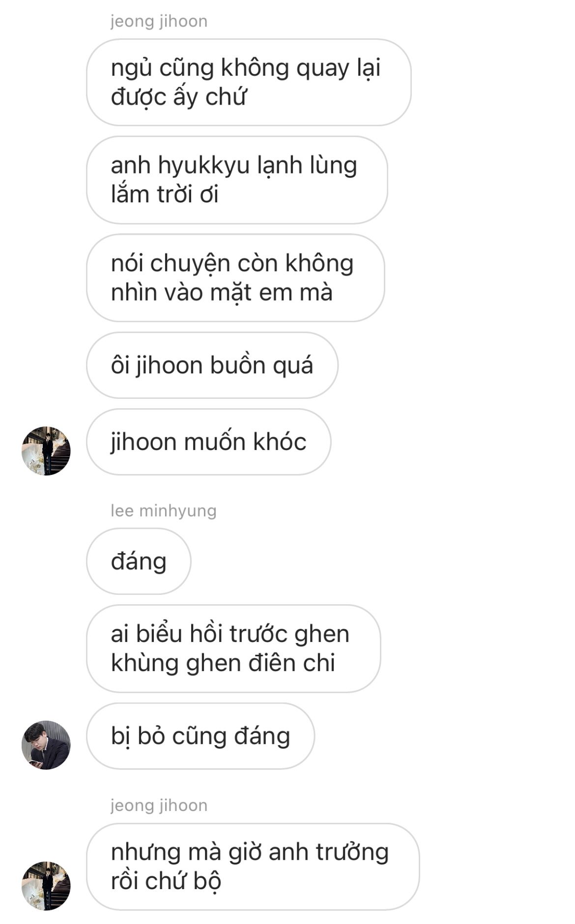Tap the 'ôi jihoon buồn quá' message
This screenshot has width=575, height=924.
(x=212, y=365)
